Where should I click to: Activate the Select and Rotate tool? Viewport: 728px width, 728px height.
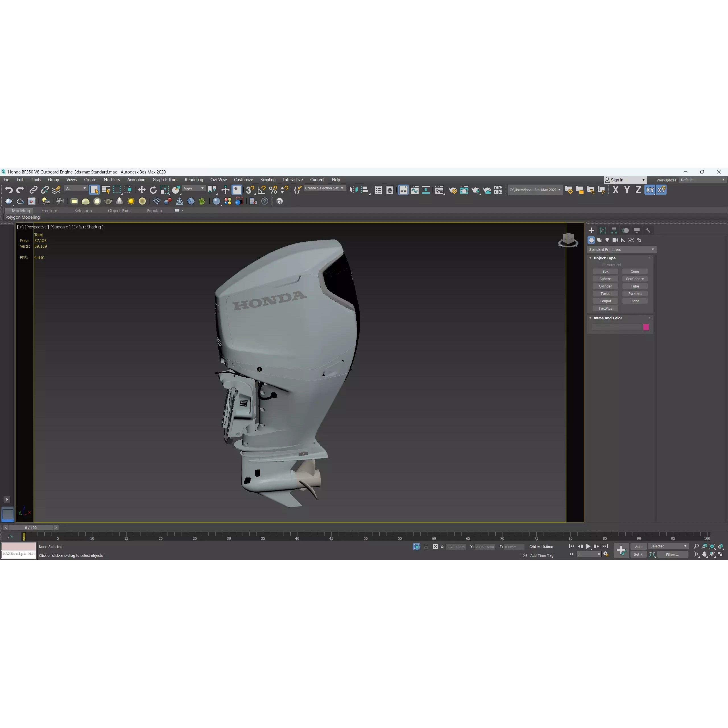pyautogui.click(x=153, y=190)
